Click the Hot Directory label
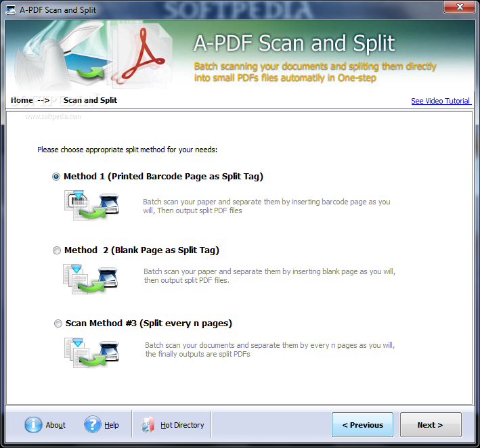Screen dimensions: 480x448 point(182,425)
